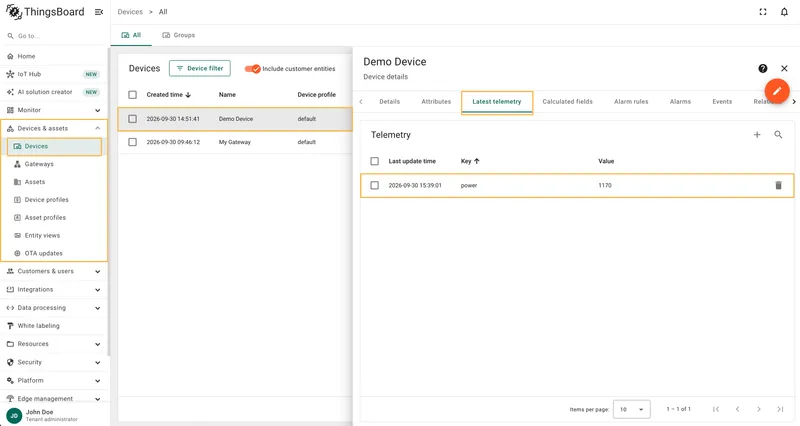Delete the power telemetry row via trash icon
This screenshot has height=426, width=800.
point(778,185)
